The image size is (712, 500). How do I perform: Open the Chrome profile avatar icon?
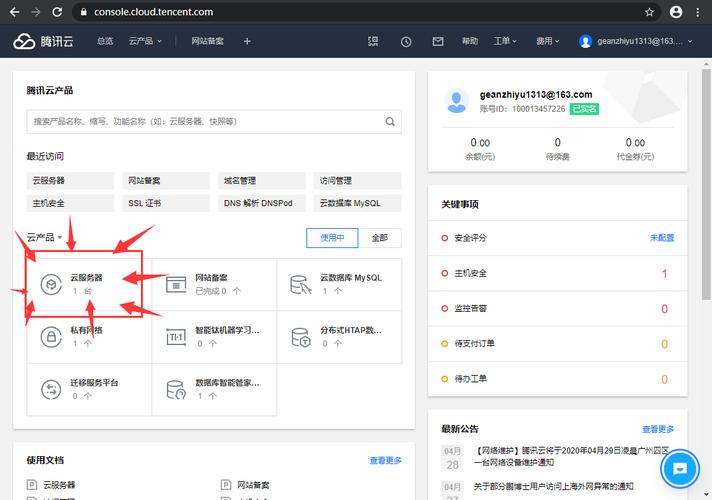coord(676,12)
